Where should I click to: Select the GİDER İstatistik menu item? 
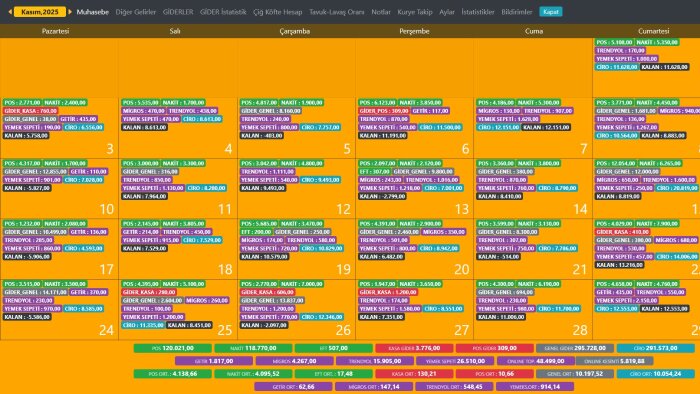[x=223, y=12]
